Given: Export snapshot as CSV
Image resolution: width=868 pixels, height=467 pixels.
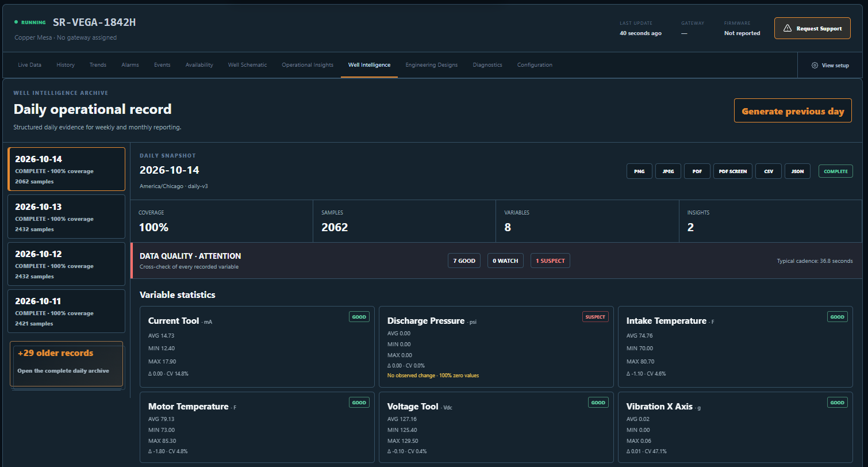Looking at the screenshot, I should 769,171.
